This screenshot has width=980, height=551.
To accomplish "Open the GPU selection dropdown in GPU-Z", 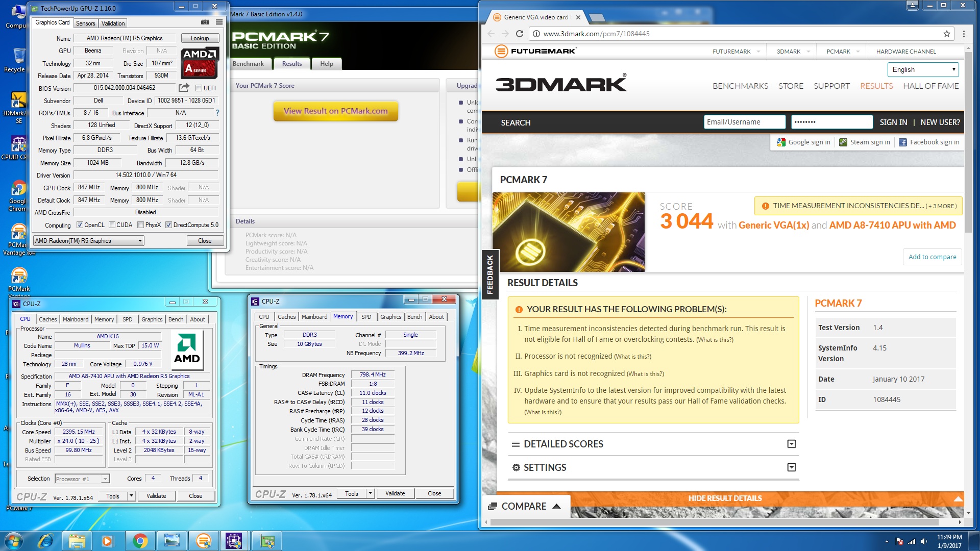I will pos(89,241).
